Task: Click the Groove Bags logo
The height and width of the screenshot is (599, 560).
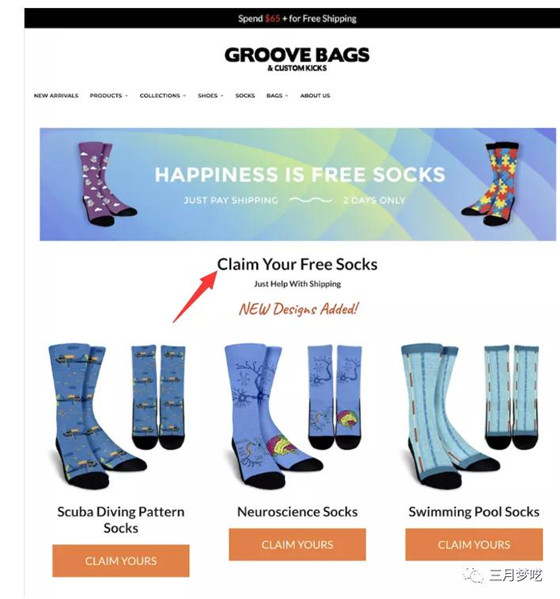Action: (297, 59)
